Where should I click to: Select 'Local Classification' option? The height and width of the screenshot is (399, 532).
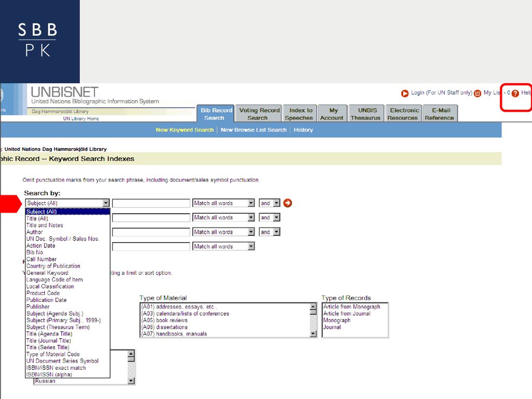pos(68,286)
